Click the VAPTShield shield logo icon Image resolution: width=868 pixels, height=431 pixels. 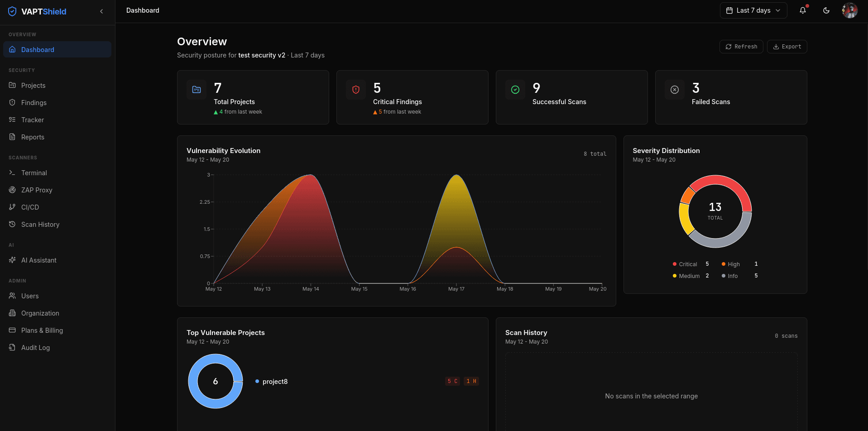[x=12, y=11]
